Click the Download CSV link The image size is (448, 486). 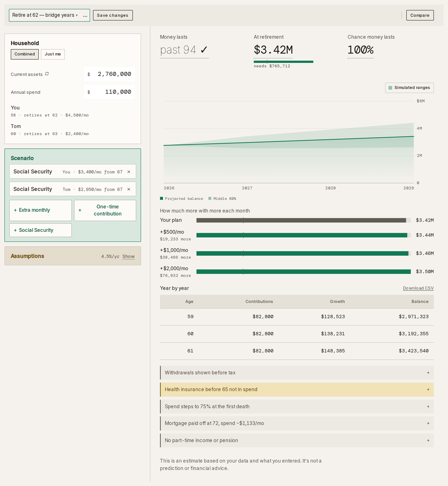[x=418, y=288]
